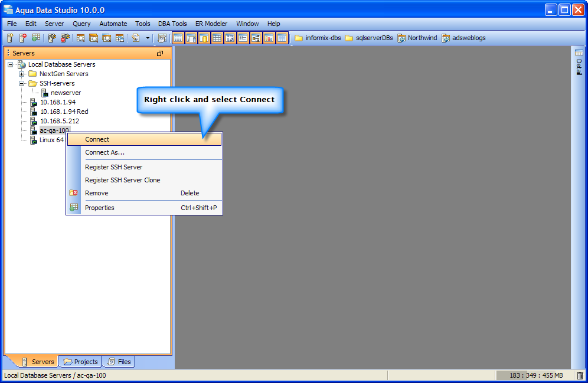The width and height of the screenshot is (588, 383).
Task: Open the File menu
Action: (12, 24)
